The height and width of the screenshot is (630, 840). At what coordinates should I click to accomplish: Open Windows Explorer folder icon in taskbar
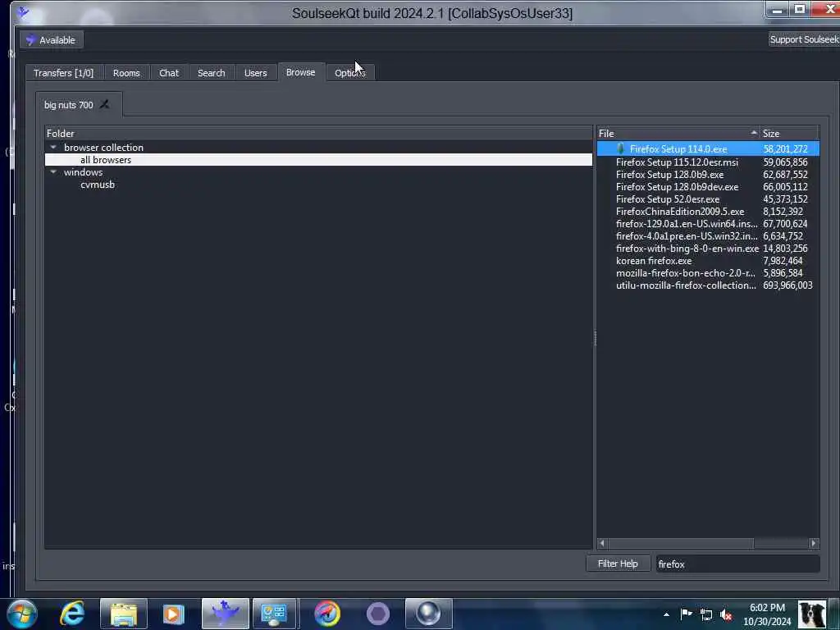pos(124,614)
